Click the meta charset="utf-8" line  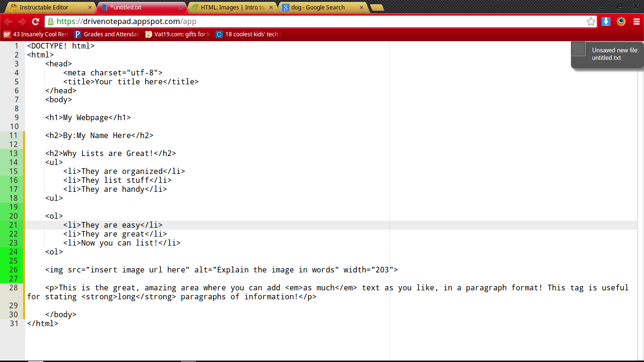[x=113, y=73]
